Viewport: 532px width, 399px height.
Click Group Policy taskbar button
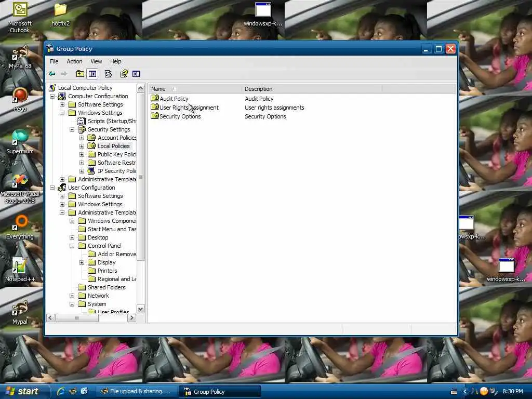click(x=220, y=391)
